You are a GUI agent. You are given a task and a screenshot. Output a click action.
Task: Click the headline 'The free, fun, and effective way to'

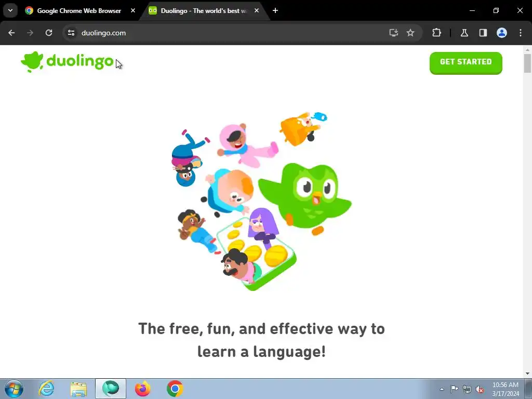pyautogui.click(x=261, y=329)
